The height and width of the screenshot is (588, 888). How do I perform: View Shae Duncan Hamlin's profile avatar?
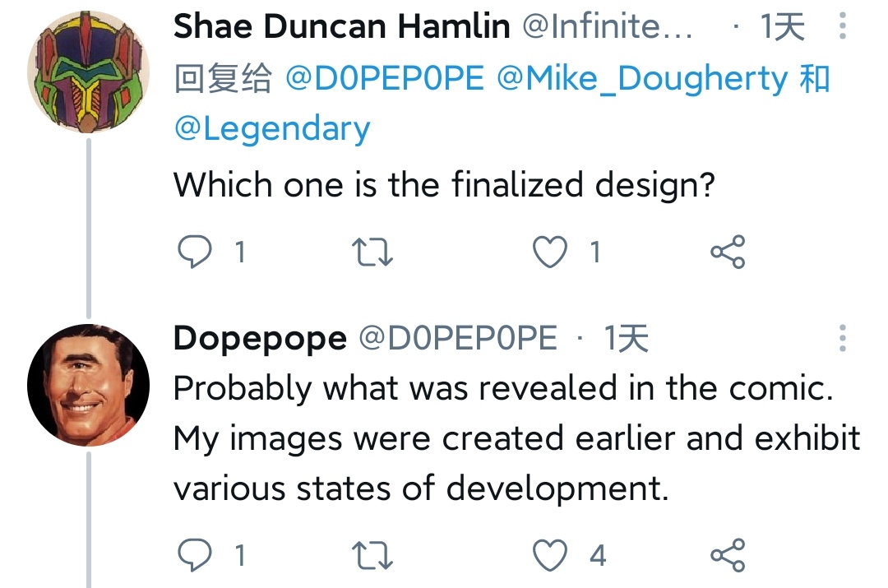(x=88, y=72)
